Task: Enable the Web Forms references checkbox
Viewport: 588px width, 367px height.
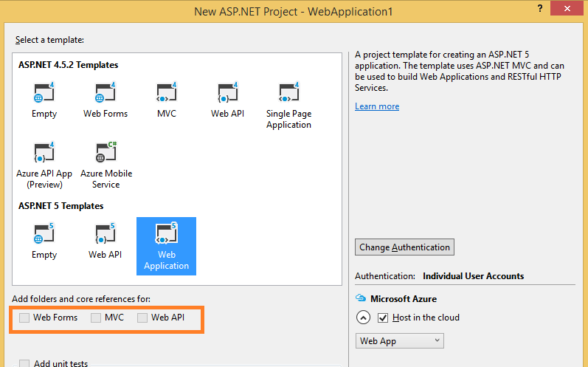Action: (x=24, y=318)
